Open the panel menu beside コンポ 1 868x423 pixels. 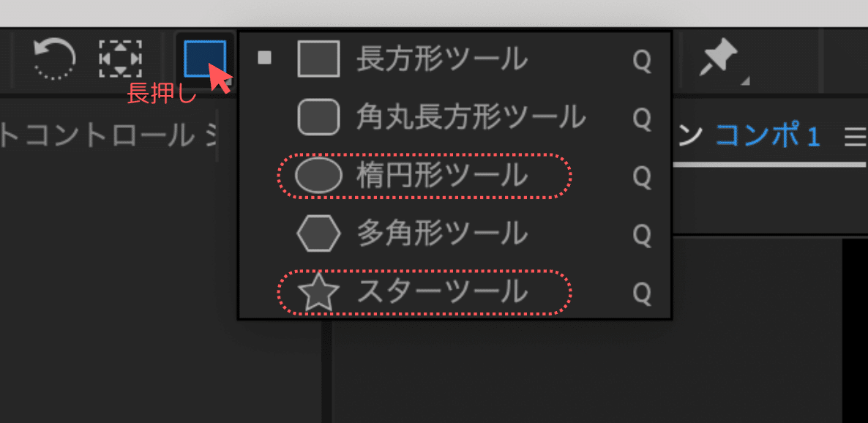pyautogui.click(x=856, y=136)
